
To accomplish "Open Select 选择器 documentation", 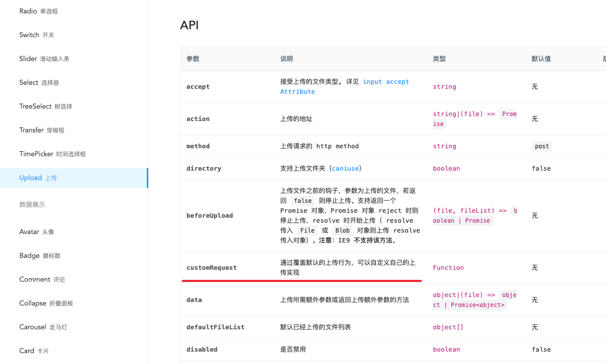I will pyautogui.click(x=74, y=82).
